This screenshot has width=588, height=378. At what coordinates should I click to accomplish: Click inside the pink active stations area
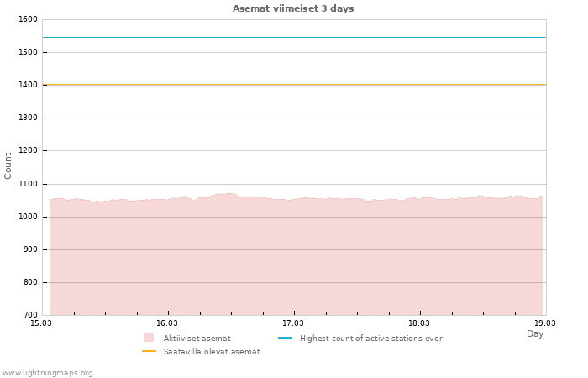pyautogui.click(x=294, y=260)
